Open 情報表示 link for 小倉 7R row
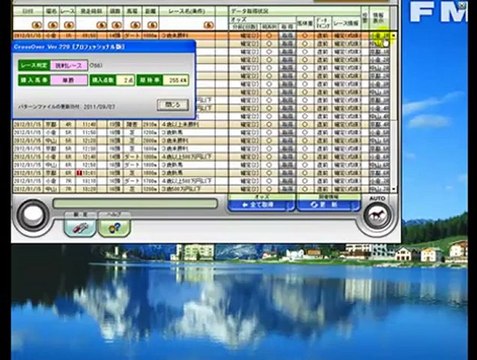Screen dimensions: 477x360 click(379, 181)
